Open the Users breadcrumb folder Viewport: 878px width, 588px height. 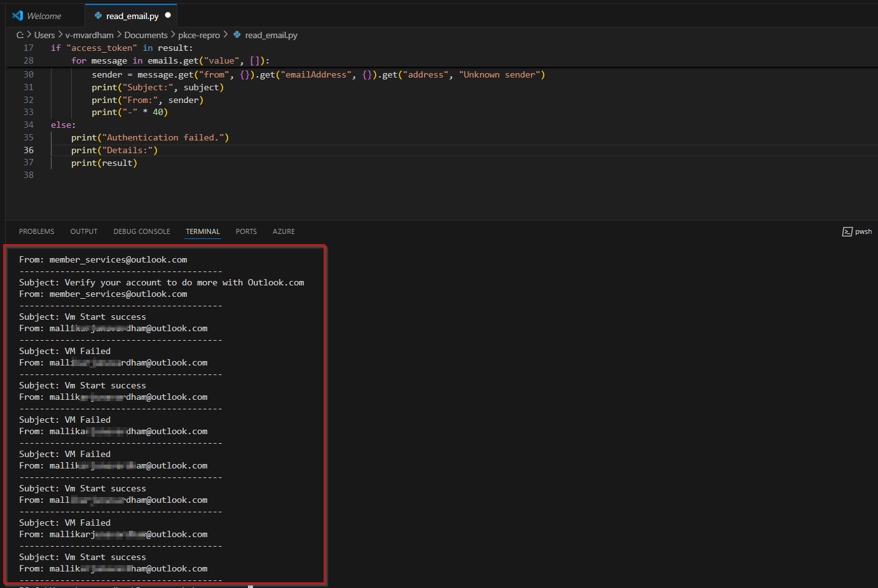click(x=45, y=35)
